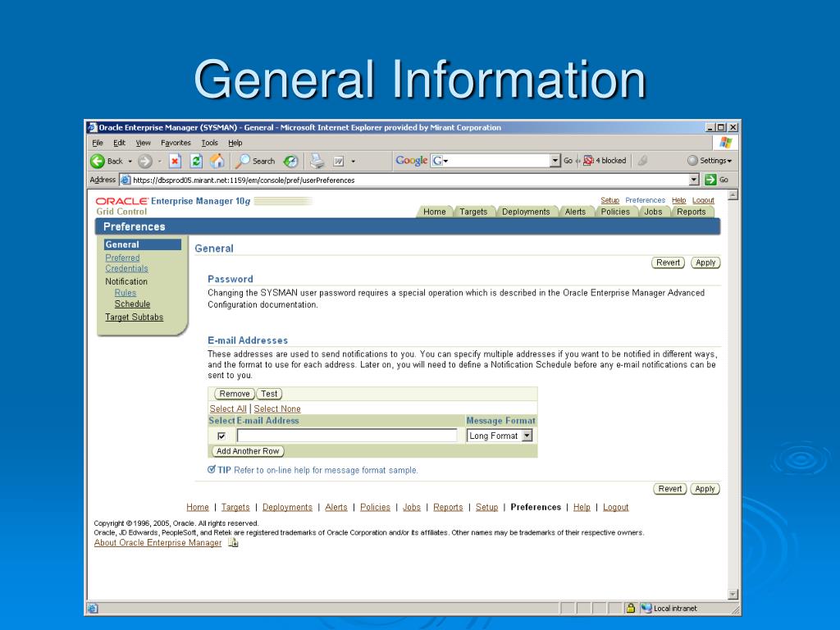Expand the Forward button history arrow
Image resolution: width=840 pixels, height=630 pixels.
click(160, 162)
